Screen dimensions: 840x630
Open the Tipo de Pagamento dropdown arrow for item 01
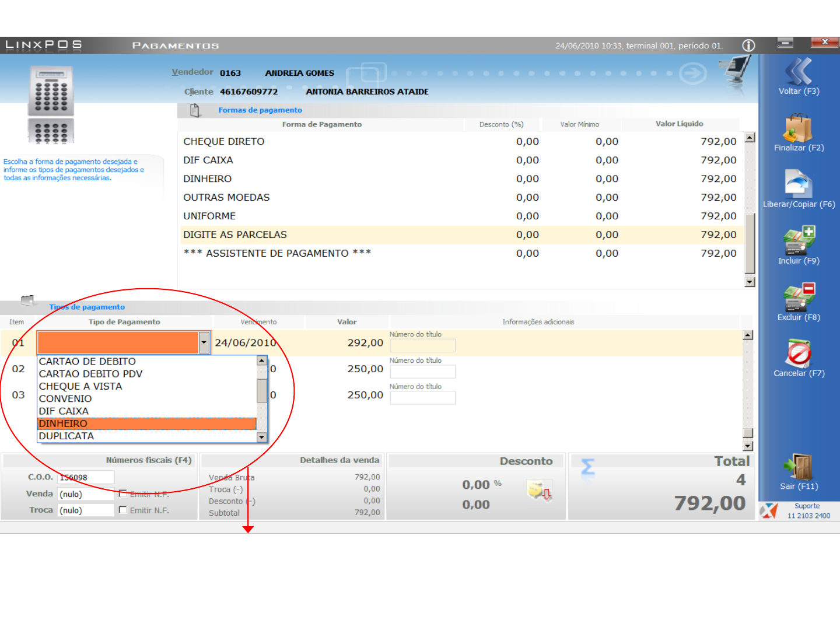click(204, 342)
